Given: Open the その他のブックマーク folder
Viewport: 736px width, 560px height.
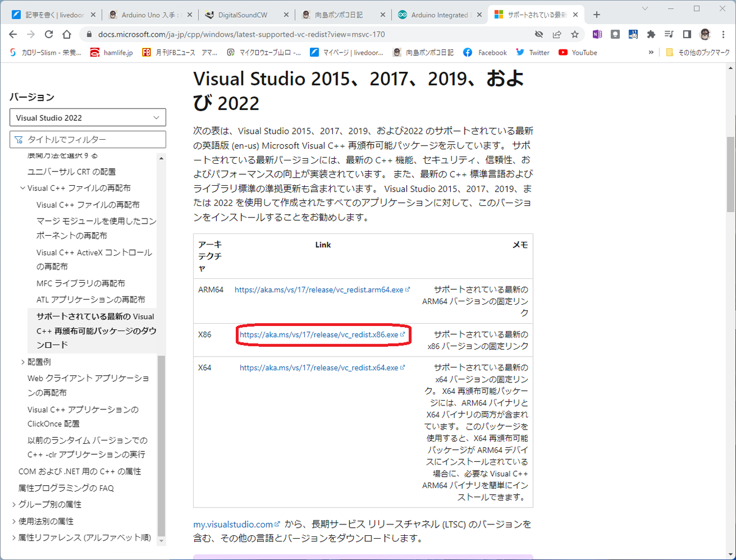Looking at the screenshot, I should [697, 52].
